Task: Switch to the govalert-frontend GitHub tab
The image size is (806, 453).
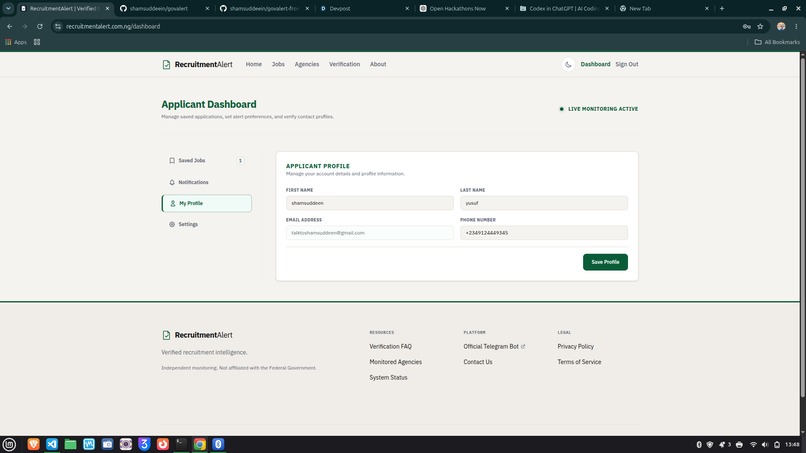Action: point(264,8)
